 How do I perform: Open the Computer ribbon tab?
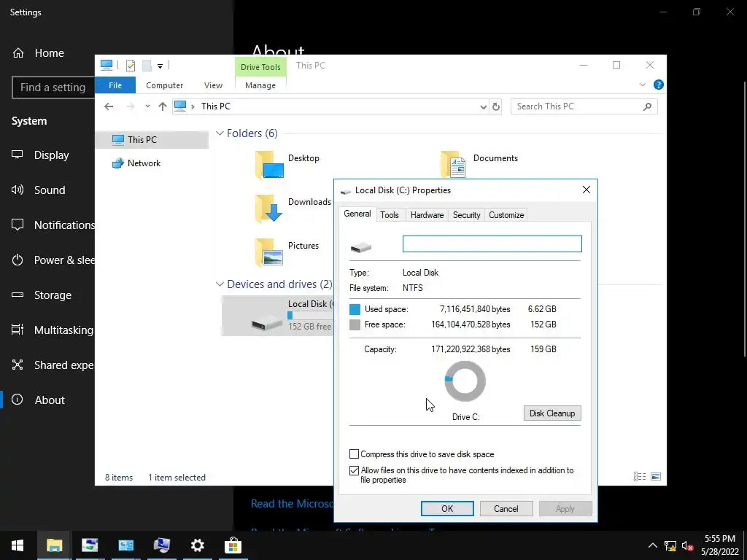click(164, 85)
